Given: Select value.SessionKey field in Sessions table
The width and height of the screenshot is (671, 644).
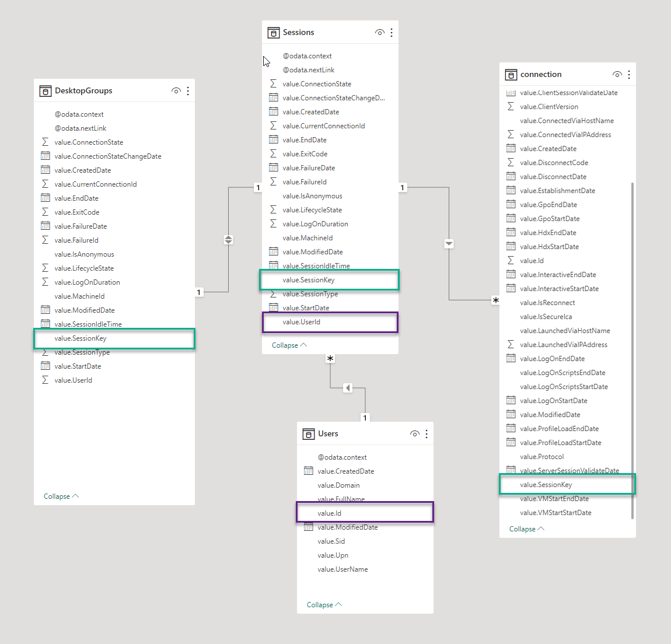Looking at the screenshot, I should pyautogui.click(x=309, y=280).
